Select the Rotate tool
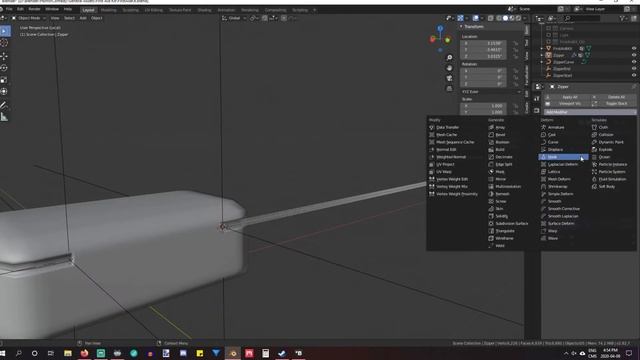This screenshot has width=640, height=360. 4,68
